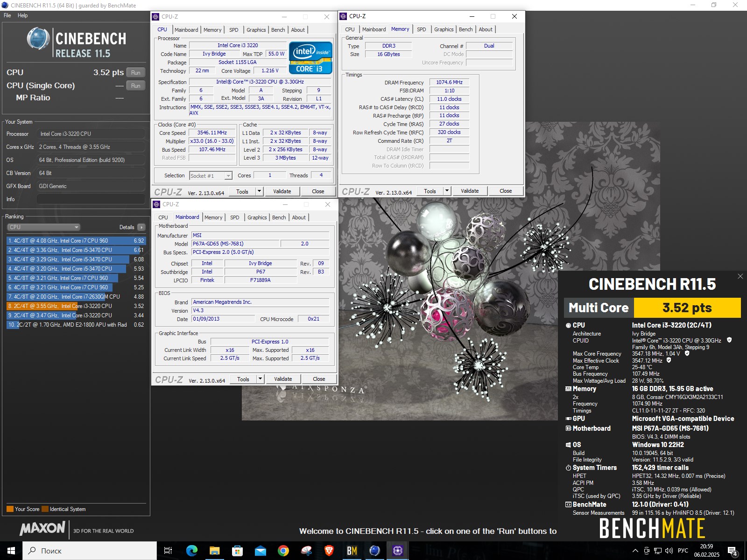Click the GPU card icon in the BenchMate panel
Image resolution: width=747 pixels, height=560 pixels.
[568, 419]
